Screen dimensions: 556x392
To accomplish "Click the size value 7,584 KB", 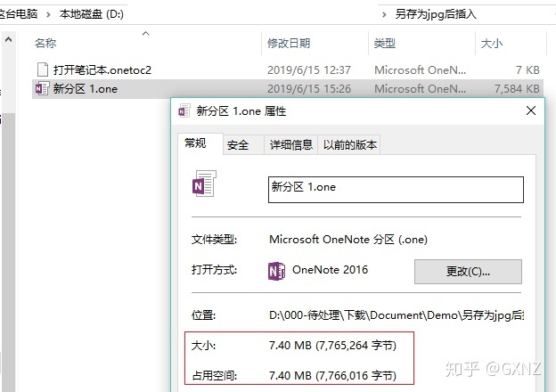I will (x=517, y=88).
